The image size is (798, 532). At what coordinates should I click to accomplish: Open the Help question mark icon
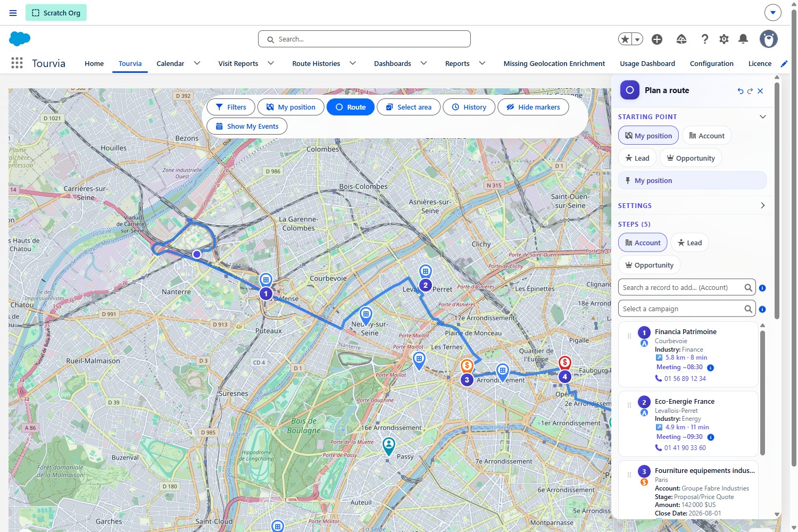point(705,39)
